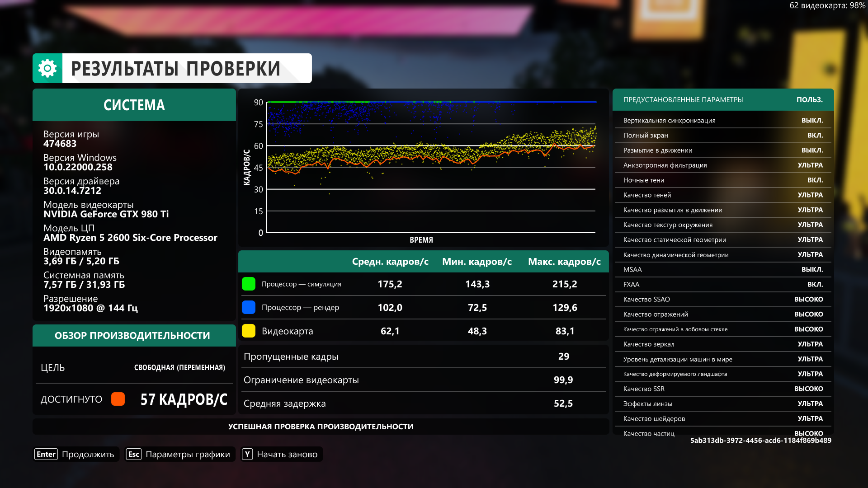The height and width of the screenshot is (488, 868).
Task: Click the settings gear icon beside results title
Action: [47, 68]
